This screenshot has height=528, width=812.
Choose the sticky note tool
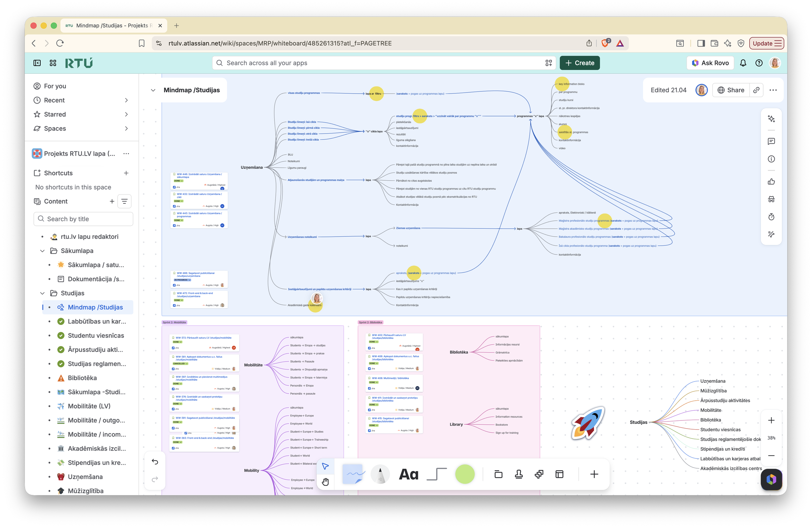coord(353,474)
